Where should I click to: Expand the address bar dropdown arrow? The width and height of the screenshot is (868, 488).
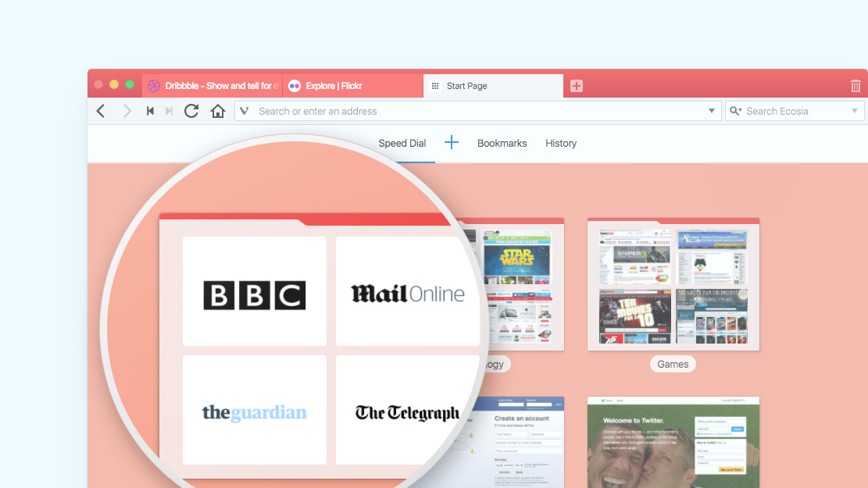click(x=711, y=111)
